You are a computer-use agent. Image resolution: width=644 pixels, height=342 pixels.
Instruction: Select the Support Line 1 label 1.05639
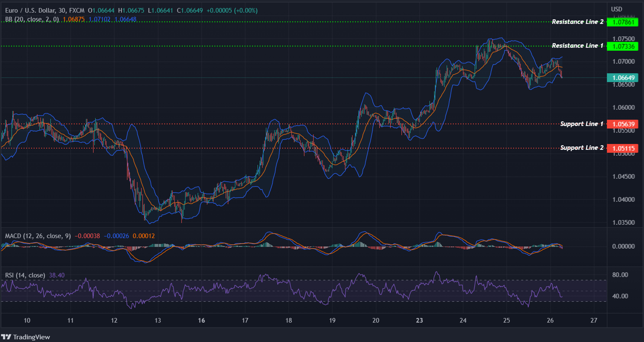click(624, 124)
